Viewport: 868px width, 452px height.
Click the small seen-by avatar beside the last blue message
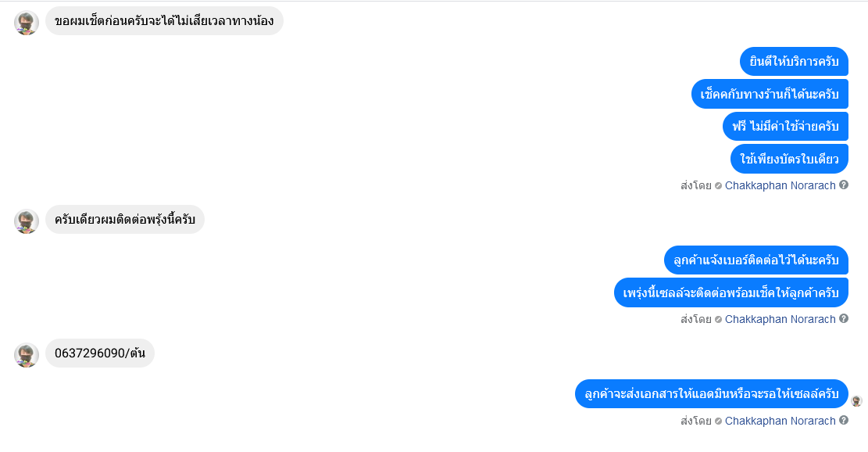(856, 401)
